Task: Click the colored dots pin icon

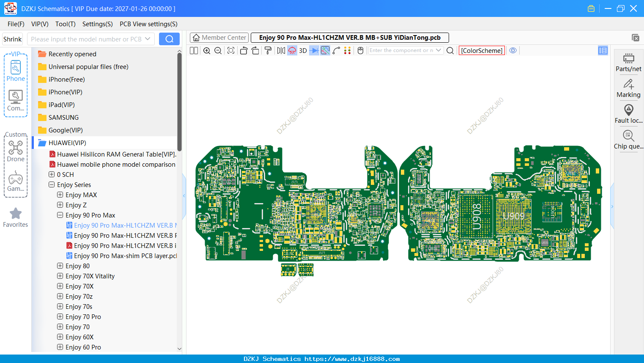Action: click(x=348, y=51)
